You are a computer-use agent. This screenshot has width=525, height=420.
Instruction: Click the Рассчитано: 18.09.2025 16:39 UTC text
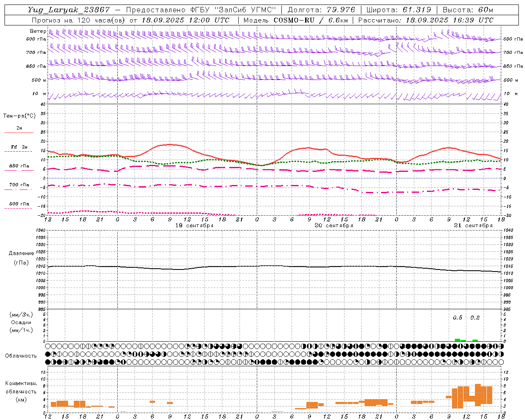[x=426, y=20]
